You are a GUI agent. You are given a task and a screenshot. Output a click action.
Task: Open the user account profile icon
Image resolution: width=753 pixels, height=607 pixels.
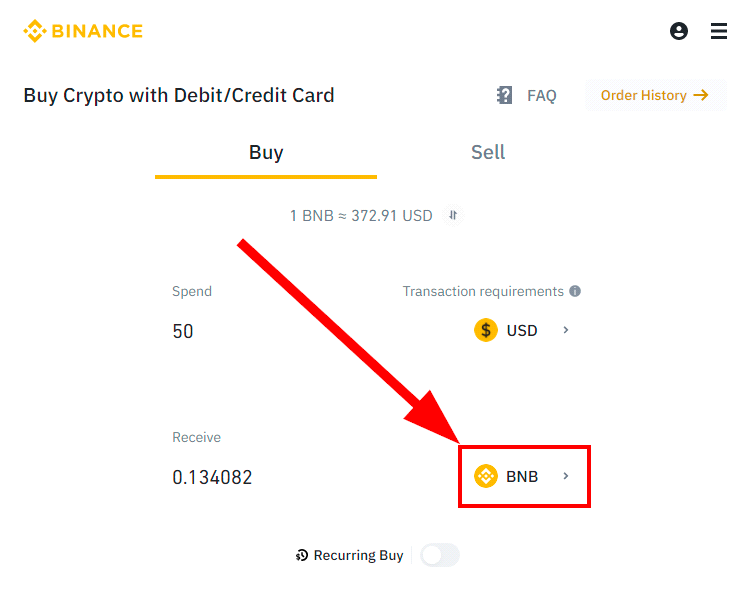679,31
